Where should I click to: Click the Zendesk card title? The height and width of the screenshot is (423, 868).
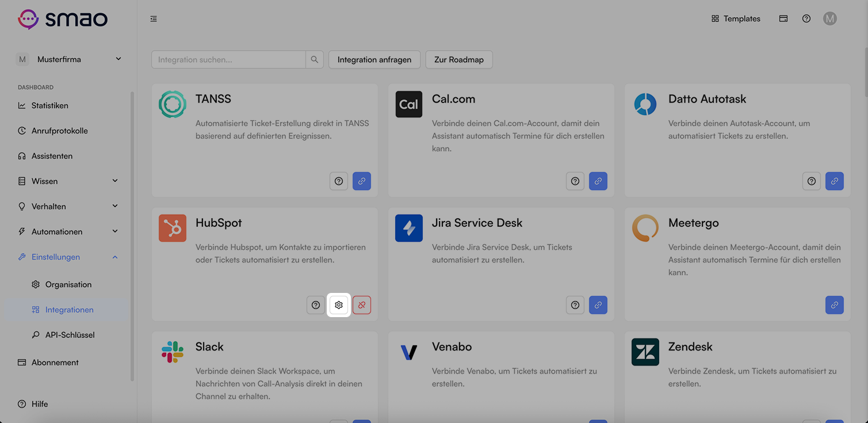(690, 346)
